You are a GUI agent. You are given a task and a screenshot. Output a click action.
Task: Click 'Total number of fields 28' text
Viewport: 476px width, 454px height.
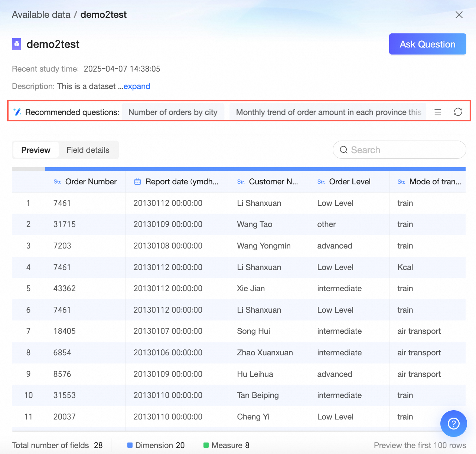[x=57, y=445]
